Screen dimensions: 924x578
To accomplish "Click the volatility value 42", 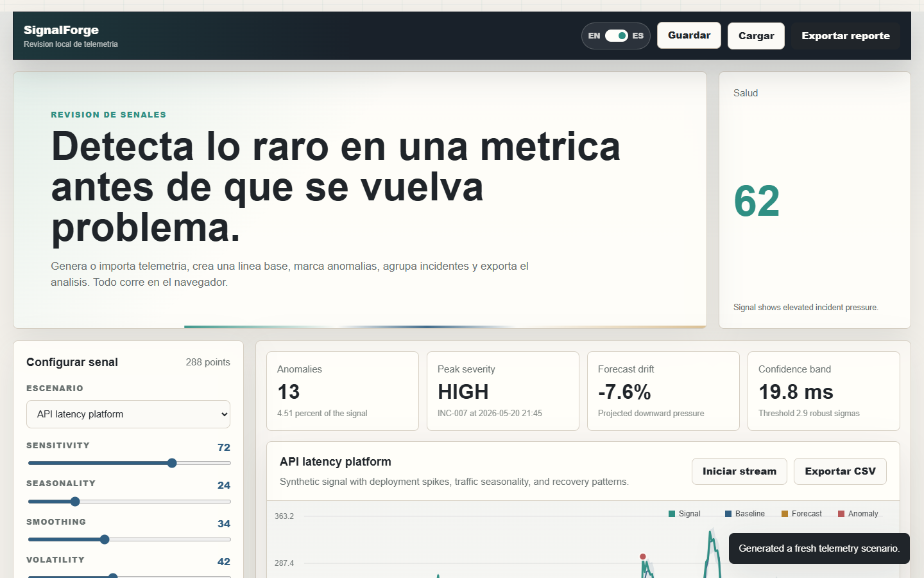I will [224, 561].
